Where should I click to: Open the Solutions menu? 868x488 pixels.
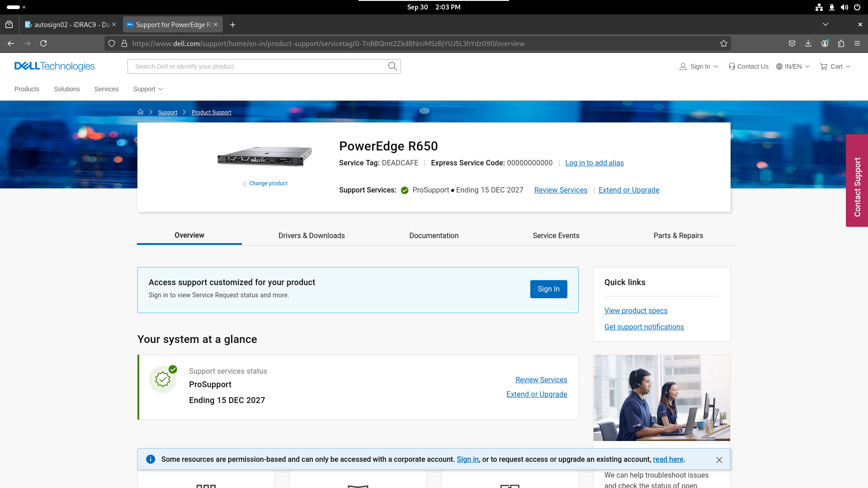pyautogui.click(x=67, y=89)
